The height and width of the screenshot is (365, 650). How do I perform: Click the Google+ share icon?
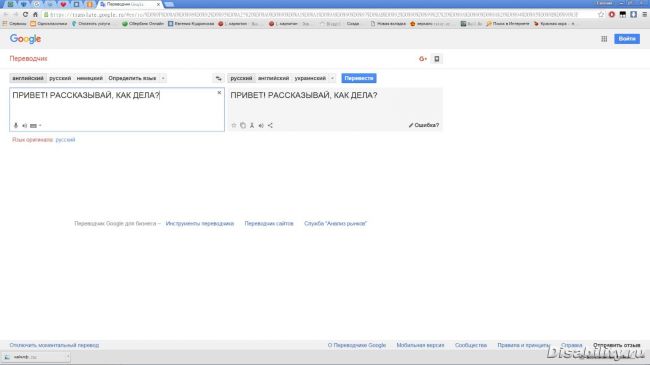pyautogui.click(x=423, y=59)
